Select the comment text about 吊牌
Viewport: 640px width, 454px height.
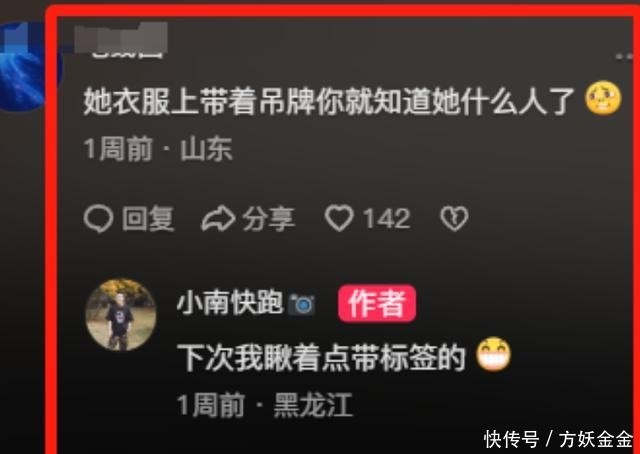tap(330, 100)
